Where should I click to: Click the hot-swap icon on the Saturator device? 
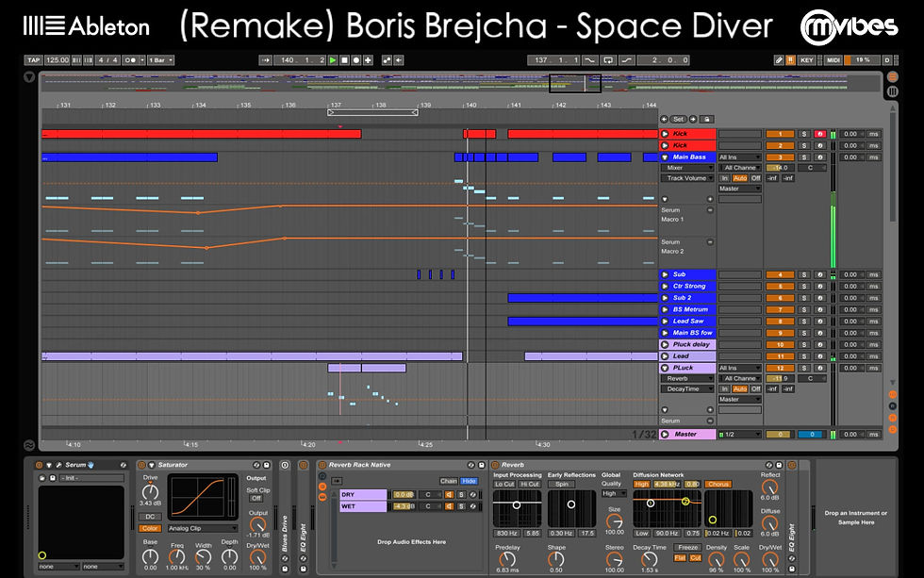256,466
